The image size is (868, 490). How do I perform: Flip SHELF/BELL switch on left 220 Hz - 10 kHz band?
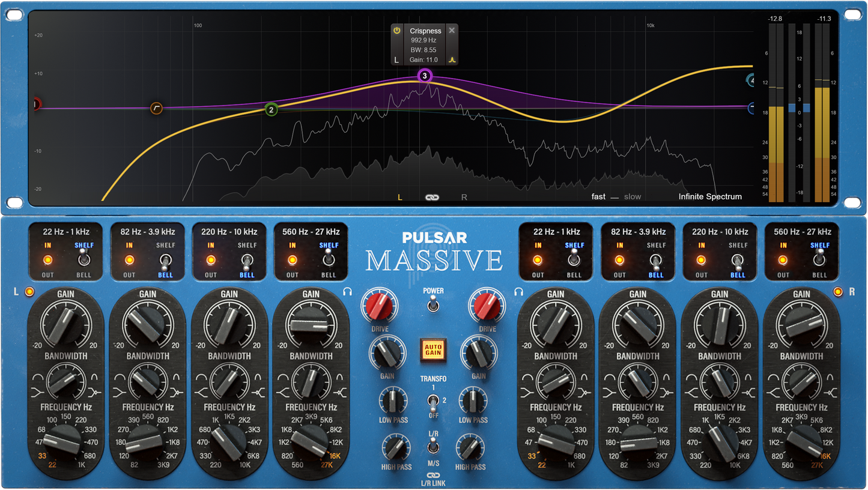click(x=247, y=262)
